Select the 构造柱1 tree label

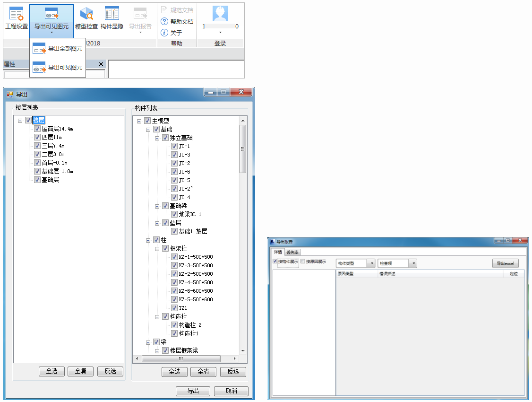click(x=189, y=333)
